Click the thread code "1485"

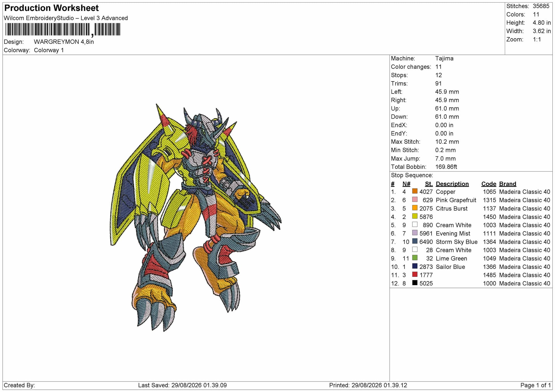[x=490, y=275]
